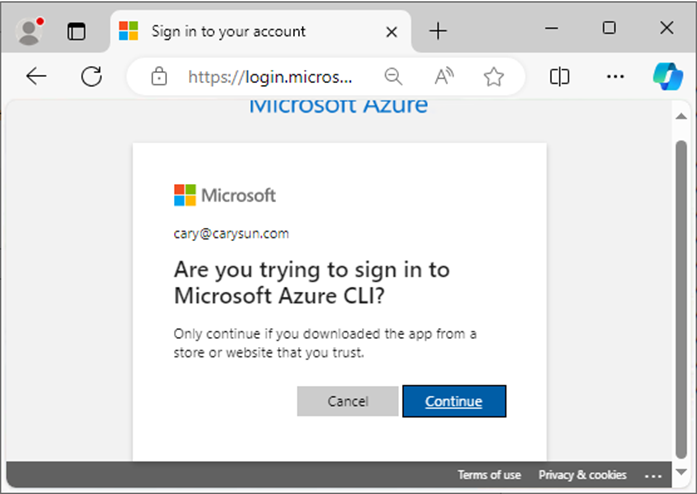Click the Cancel button
Image resolution: width=697 pixels, height=494 pixels.
[348, 401]
